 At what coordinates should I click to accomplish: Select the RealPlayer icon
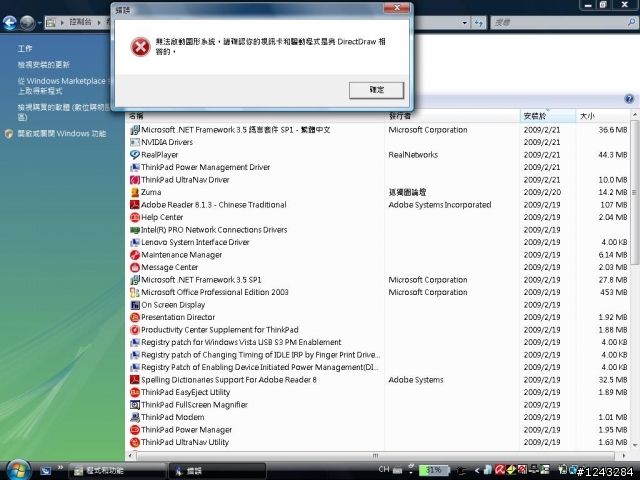click(x=134, y=155)
